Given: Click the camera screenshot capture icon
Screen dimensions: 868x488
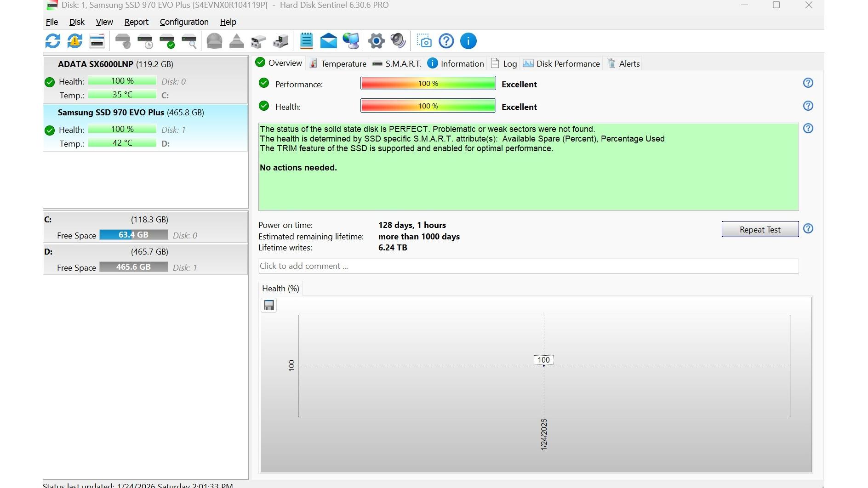Looking at the screenshot, I should point(424,41).
